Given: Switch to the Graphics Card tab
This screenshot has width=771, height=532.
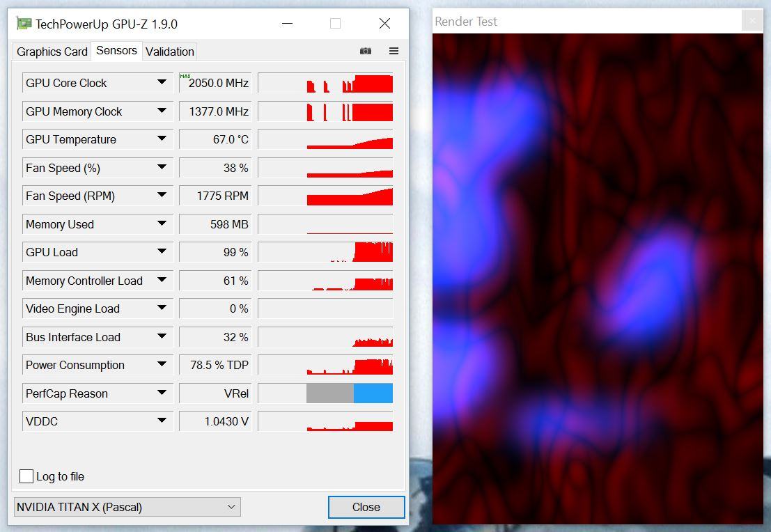Looking at the screenshot, I should [52, 52].
